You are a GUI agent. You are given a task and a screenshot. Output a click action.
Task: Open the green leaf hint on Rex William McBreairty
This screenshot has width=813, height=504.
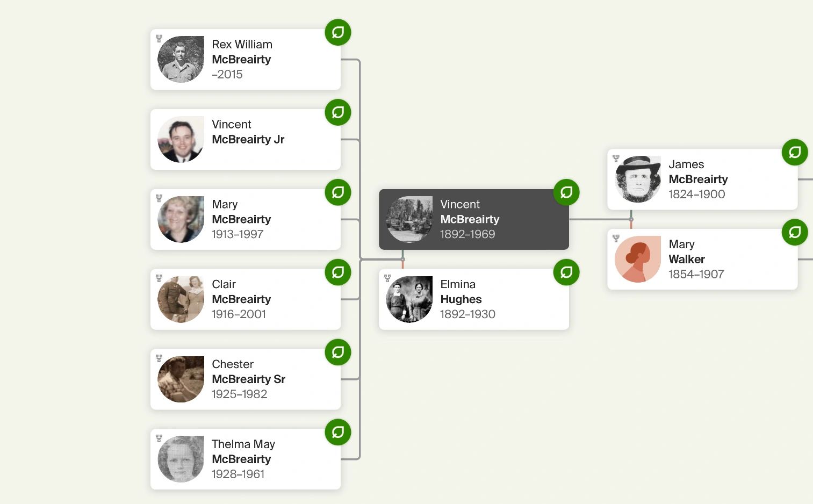[x=338, y=32]
